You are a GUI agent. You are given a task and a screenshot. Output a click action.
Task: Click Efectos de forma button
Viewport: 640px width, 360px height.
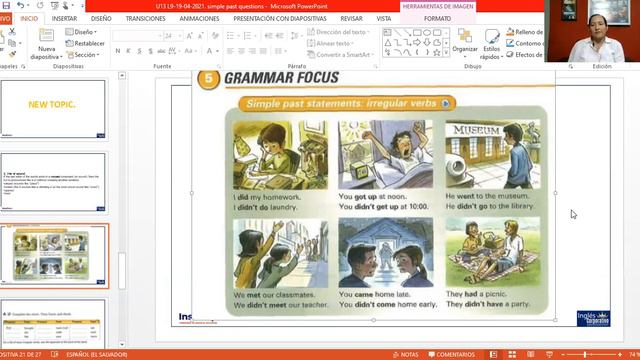[525, 54]
